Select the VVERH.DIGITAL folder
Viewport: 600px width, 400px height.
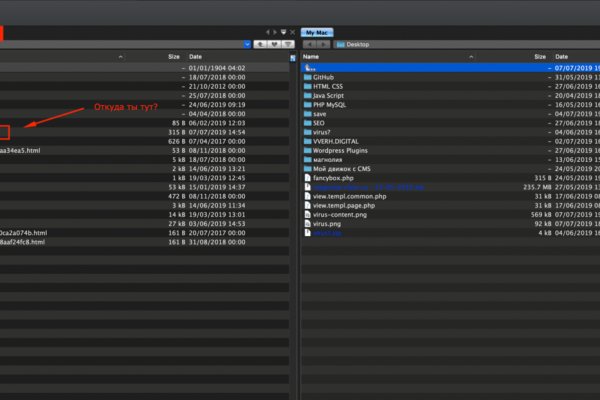pos(339,141)
